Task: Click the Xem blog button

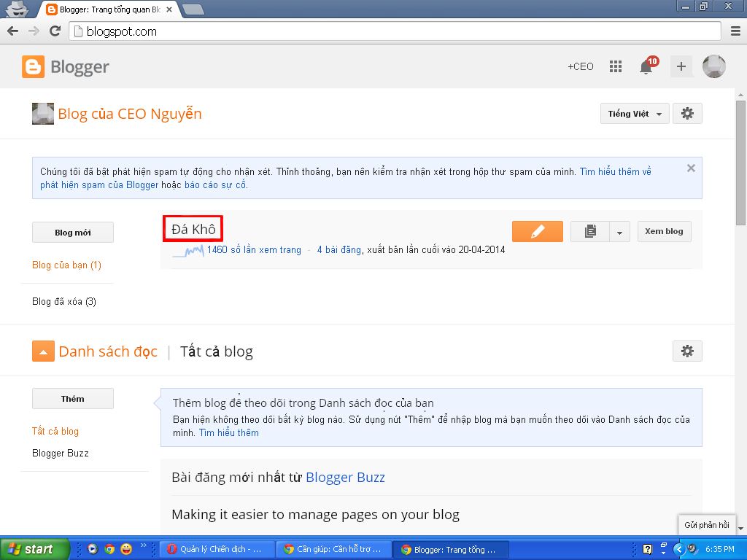Action: pyautogui.click(x=664, y=231)
